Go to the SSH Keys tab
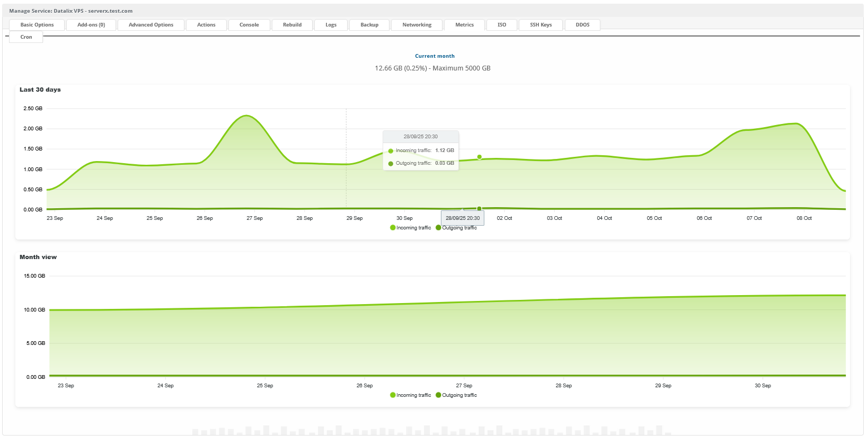Screen dimensions: 868x444 (x=541, y=25)
